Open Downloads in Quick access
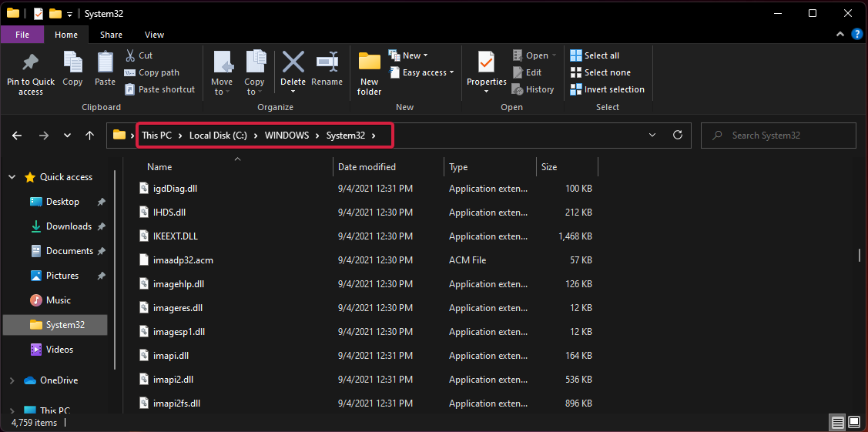Screen dimensions: 868x432 tap(68, 226)
